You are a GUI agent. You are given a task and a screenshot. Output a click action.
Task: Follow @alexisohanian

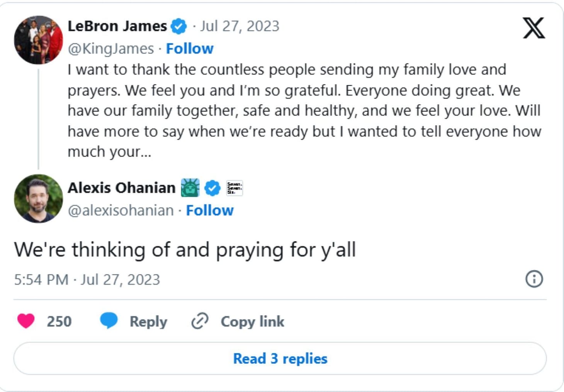pyautogui.click(x=210, y=210)
